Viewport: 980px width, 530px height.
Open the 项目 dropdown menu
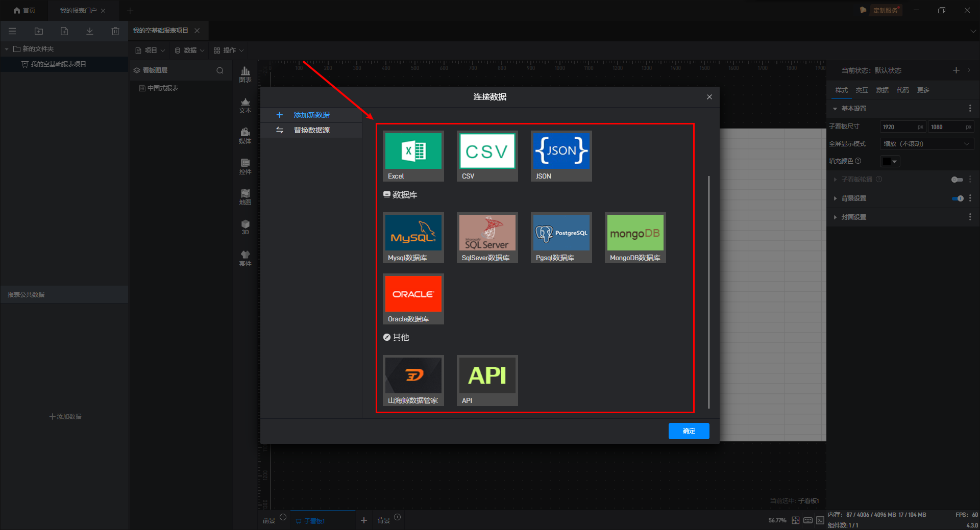[150, 51]
